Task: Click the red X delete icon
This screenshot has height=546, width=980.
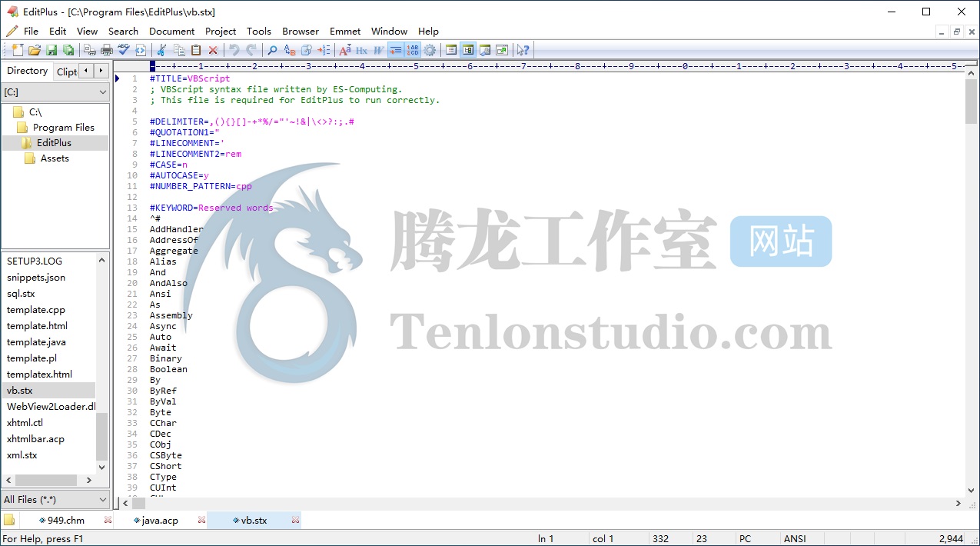Action: 213,50
